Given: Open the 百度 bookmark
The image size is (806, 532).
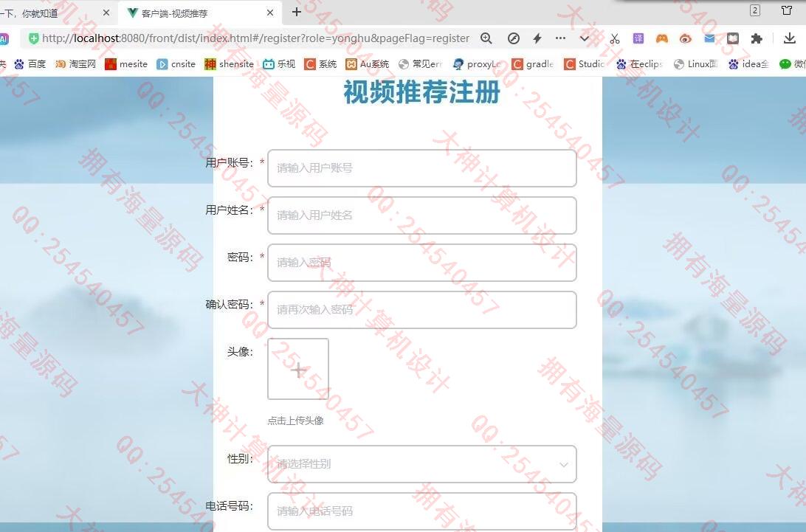Looking at the screenshot, I should point(30,63).
